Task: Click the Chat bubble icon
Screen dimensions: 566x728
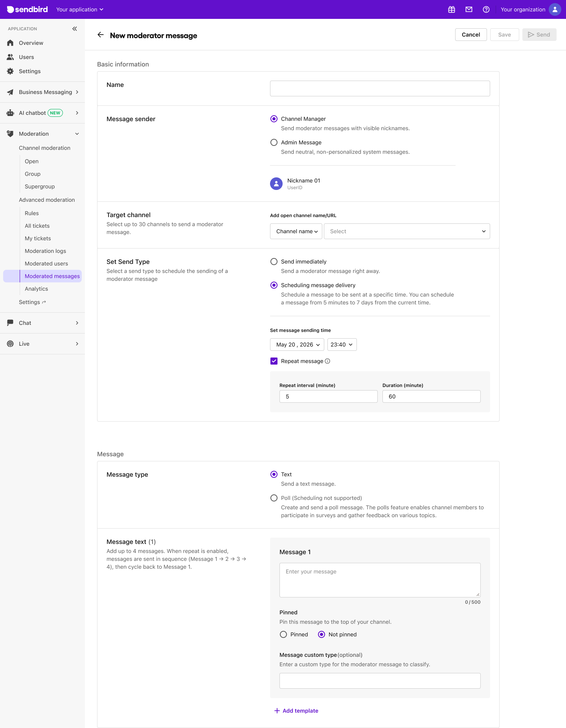Action: (10, 323)
